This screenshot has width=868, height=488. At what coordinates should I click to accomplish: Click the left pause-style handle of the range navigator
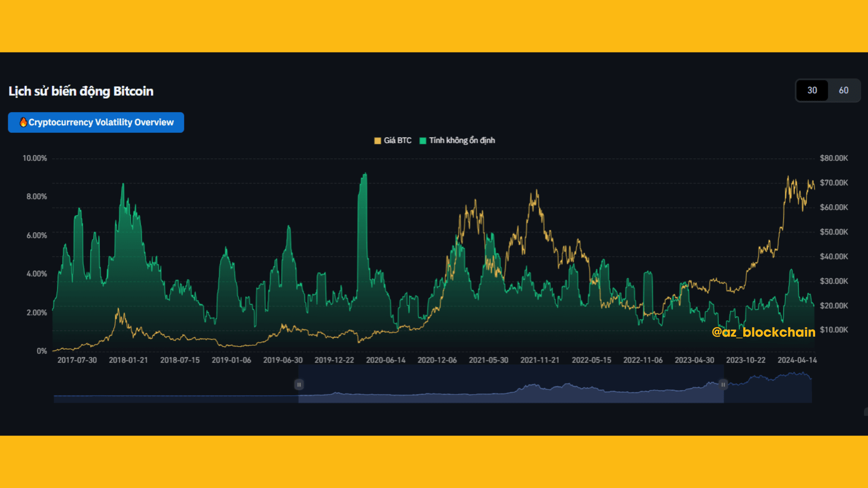click(299, 385)
